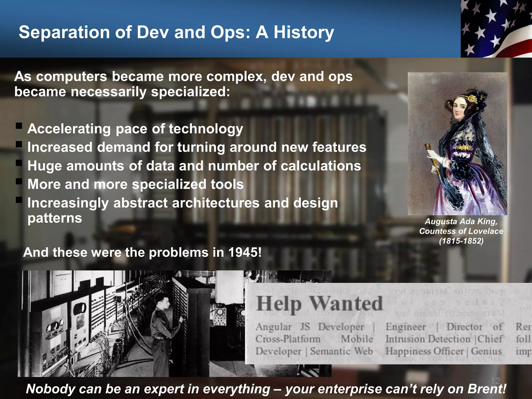The image size is (532, 399).
Task: Click the 'Nobody can be an expert' footer
Action: (x=266, y=389)
